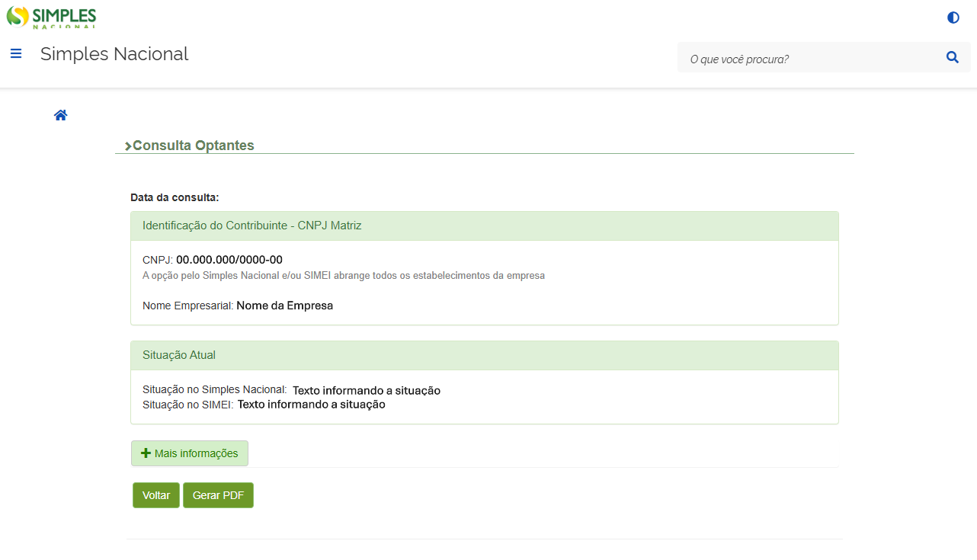
Task: Expand the Mais informações section
Action: [190, 453]
